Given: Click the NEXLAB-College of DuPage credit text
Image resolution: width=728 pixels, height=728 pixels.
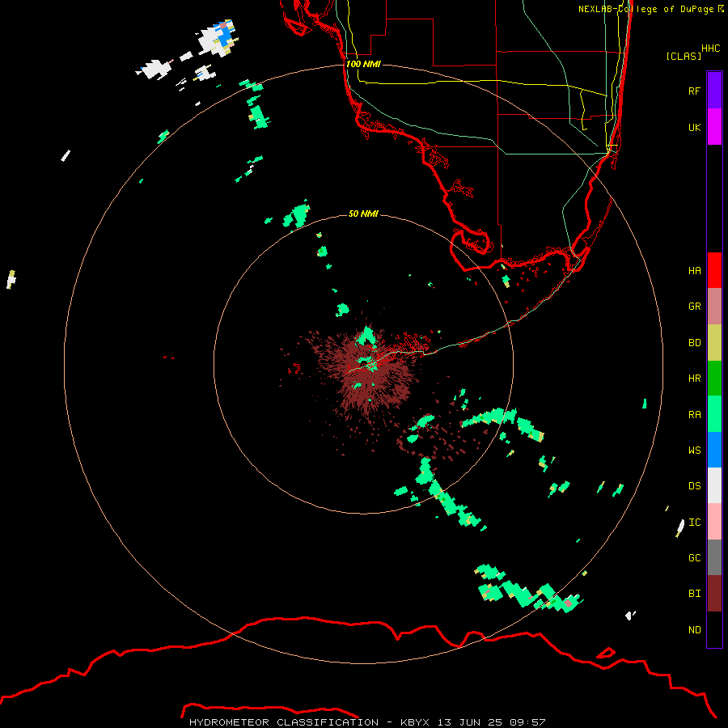Looking at the screenshot, I should (x=651, y=9).
